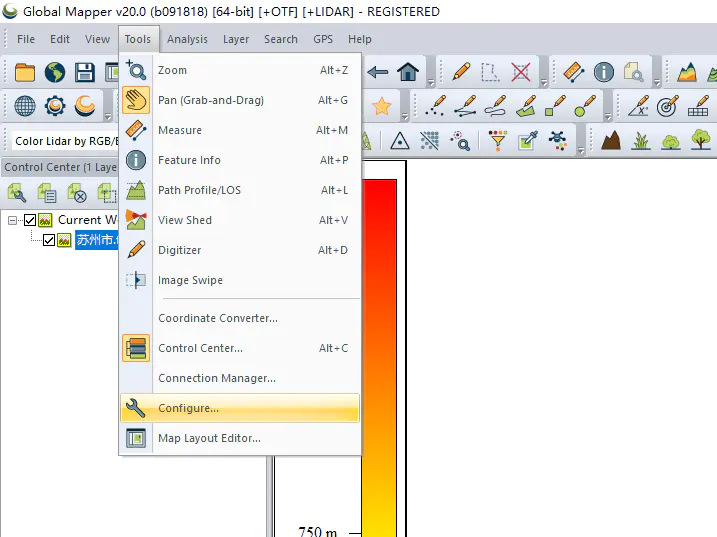Click the create line feature icon
The height and width of the screenshot is (537, 717).
(466, 106)
